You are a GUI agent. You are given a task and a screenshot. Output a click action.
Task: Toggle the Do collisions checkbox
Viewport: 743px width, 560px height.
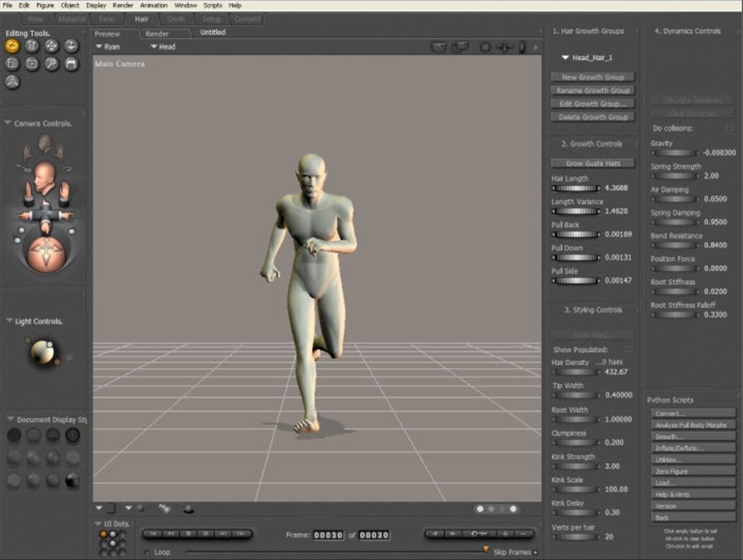pos(729,128)
